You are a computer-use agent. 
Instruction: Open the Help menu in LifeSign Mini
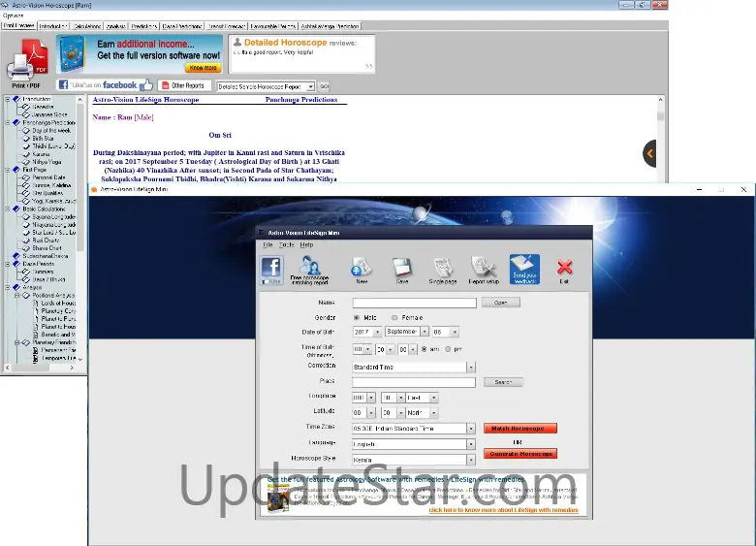tap(306, 245)
